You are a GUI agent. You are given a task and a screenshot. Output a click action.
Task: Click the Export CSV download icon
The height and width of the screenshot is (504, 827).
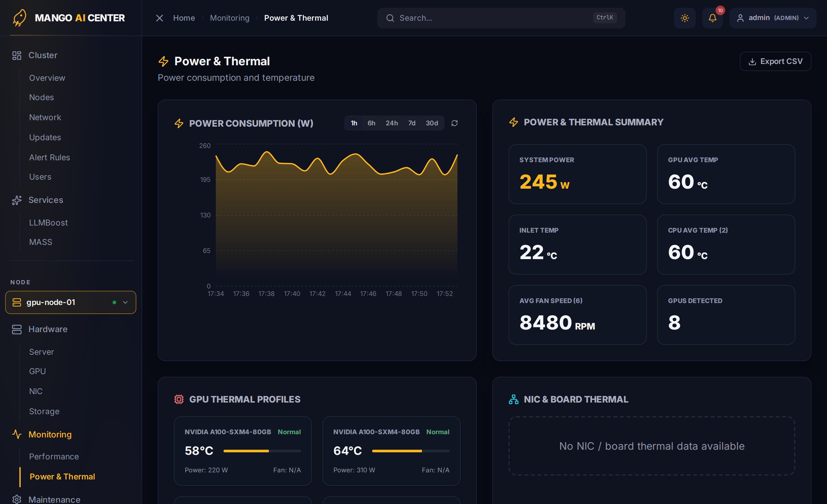tap(752, 62)
